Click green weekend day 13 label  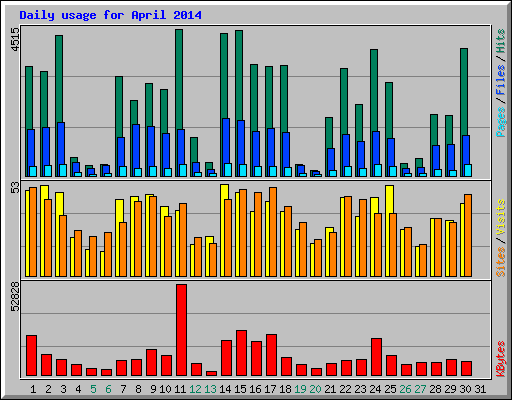tap(210, 389)
